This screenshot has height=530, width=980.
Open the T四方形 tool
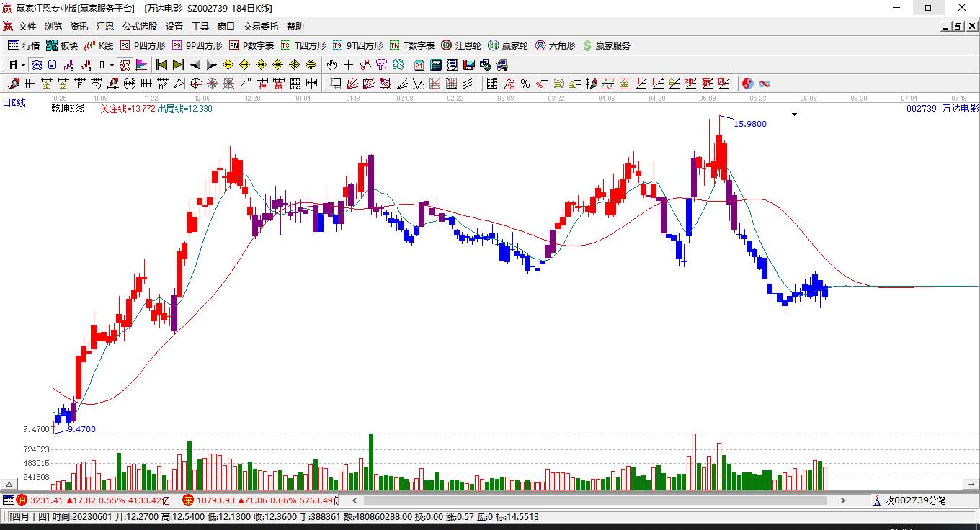coord(303,45)
